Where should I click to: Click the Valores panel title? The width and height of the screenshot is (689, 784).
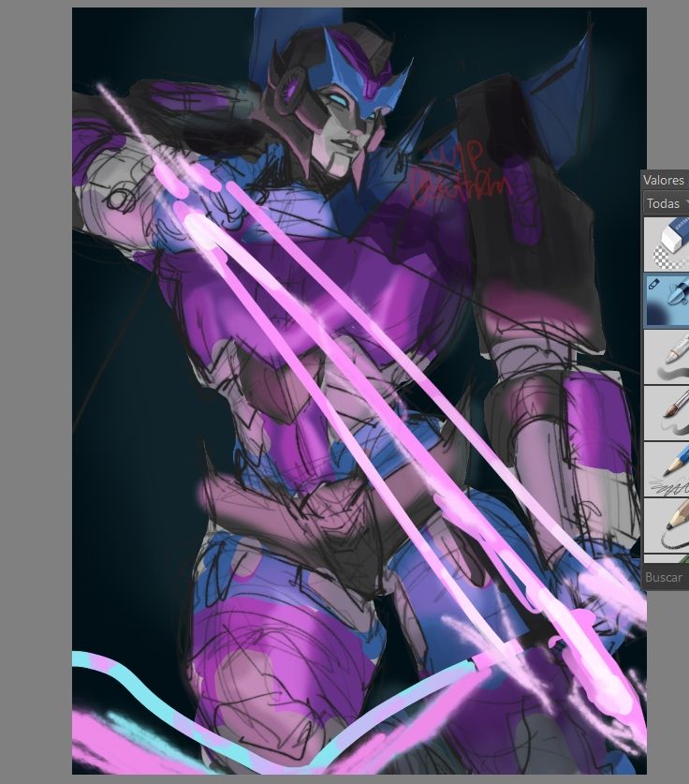[664, 180]
